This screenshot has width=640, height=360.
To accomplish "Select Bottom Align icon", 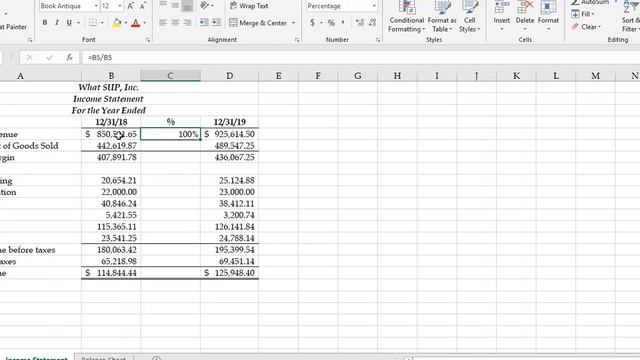I will tap(187, 6).
